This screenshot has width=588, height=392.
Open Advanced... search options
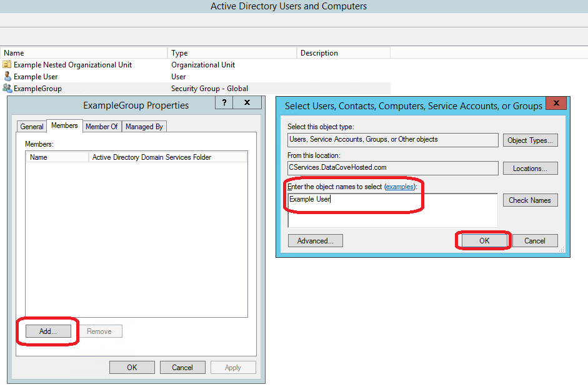pos(316,241)
